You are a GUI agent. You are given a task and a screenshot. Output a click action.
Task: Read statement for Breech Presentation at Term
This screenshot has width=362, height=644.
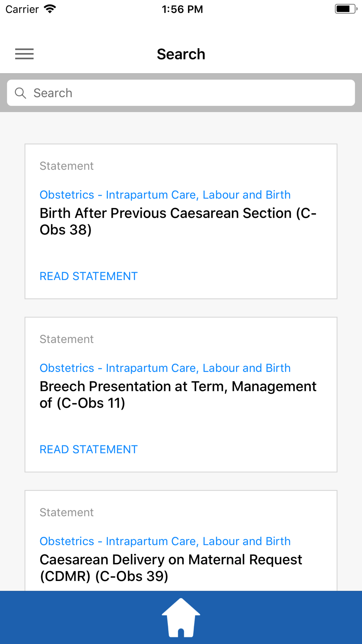click(89, 449)
